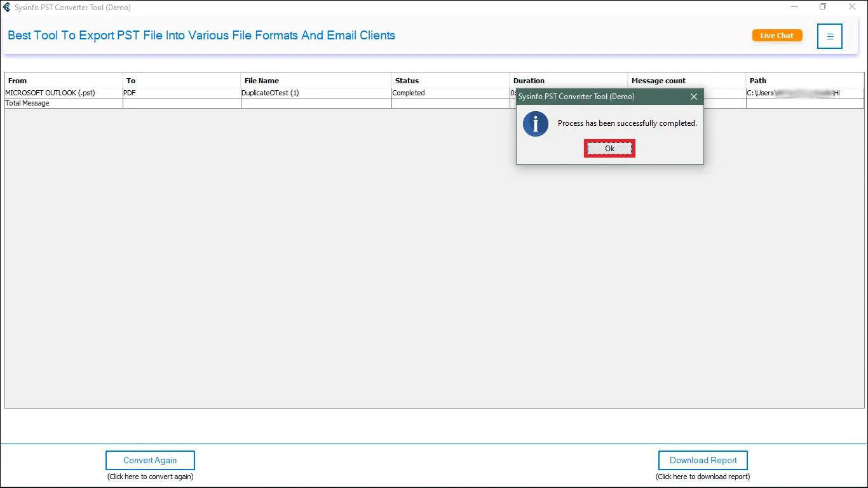Click Ok in the completion dialog
Image resolution: width=868 pixels, height=488 pixels.
click(609, 148)
